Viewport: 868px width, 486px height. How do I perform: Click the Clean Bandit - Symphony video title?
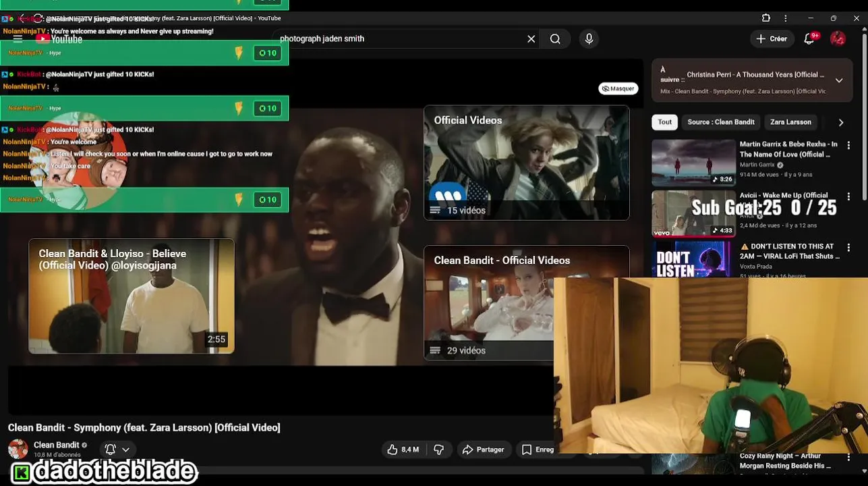point(144,427)
